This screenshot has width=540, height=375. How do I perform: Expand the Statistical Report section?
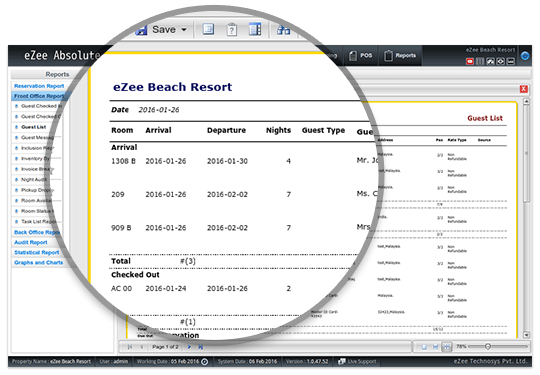37,252
